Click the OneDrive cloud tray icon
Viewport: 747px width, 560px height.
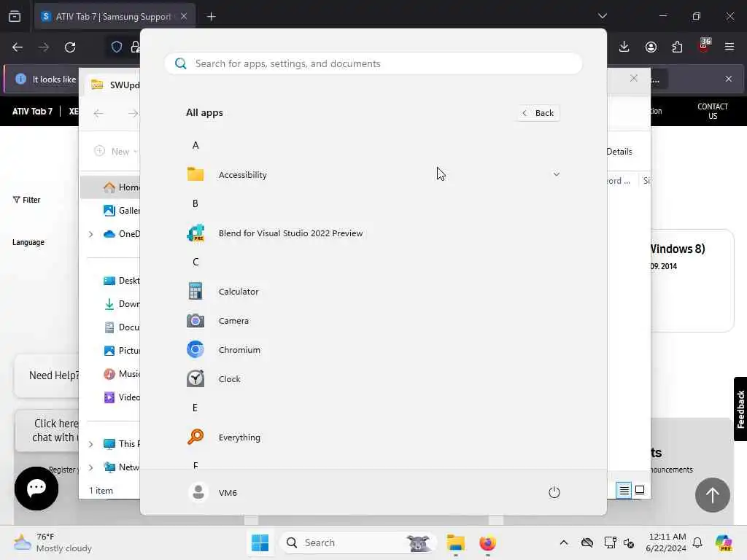click(587, 542)
